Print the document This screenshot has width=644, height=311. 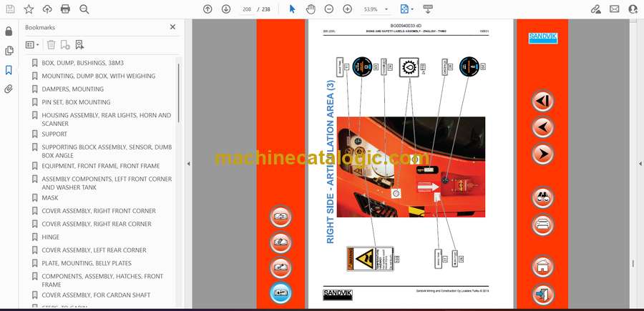pyautogui.click(x=65, y=9)
